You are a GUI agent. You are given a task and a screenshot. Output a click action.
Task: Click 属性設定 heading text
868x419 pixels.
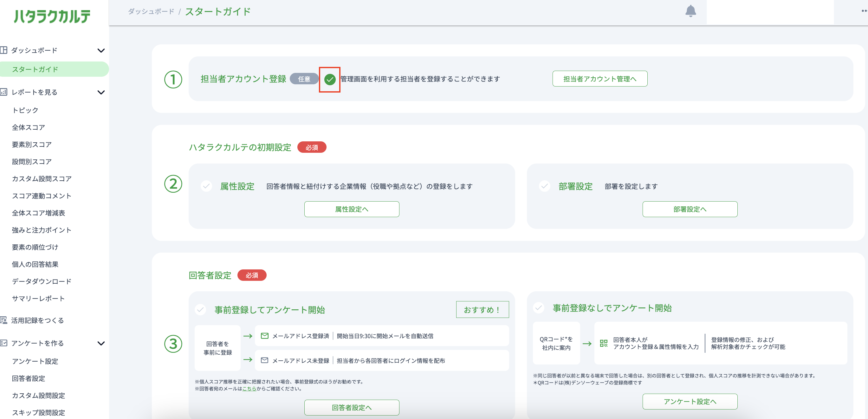tap(237, 186)
